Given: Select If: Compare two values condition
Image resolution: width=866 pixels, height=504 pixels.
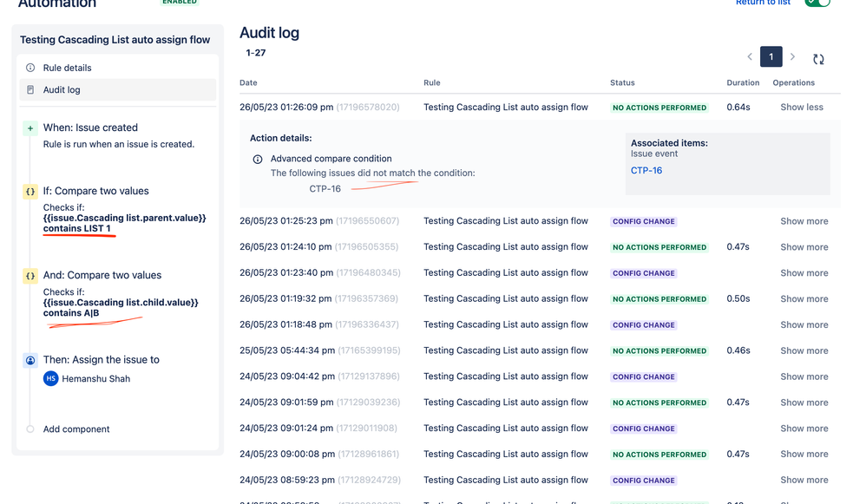Looking at the screenshot, I should pyautogui.click(x=96, y=191).
